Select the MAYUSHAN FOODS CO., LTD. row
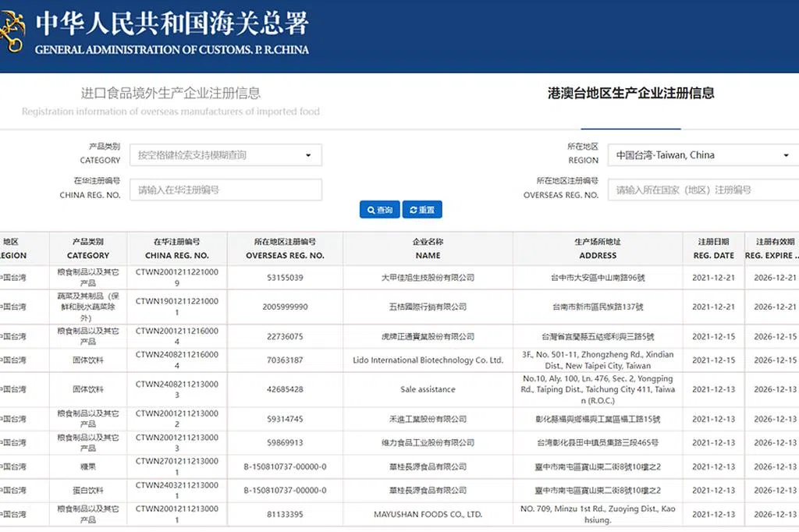The image size is (799, 532). (428, 514)
